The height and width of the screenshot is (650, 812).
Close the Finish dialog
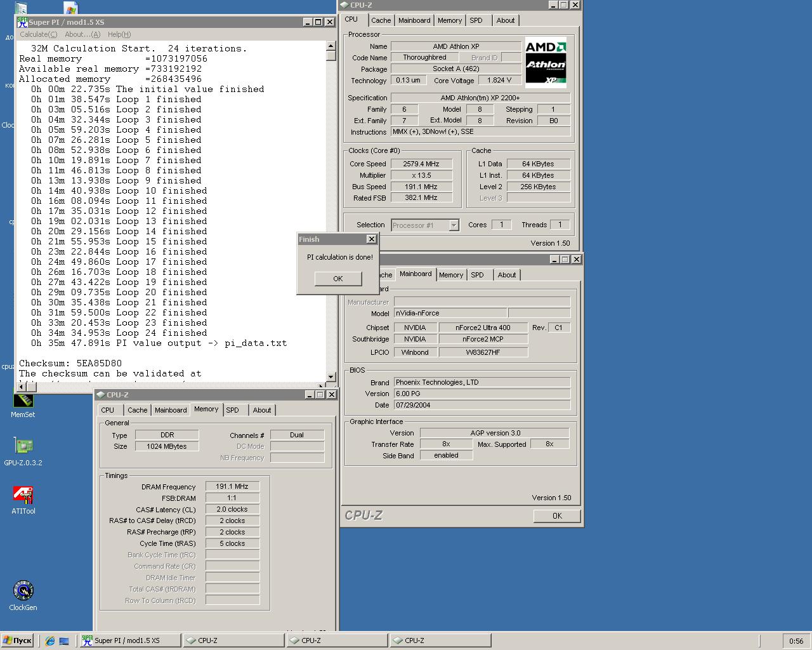371,239
